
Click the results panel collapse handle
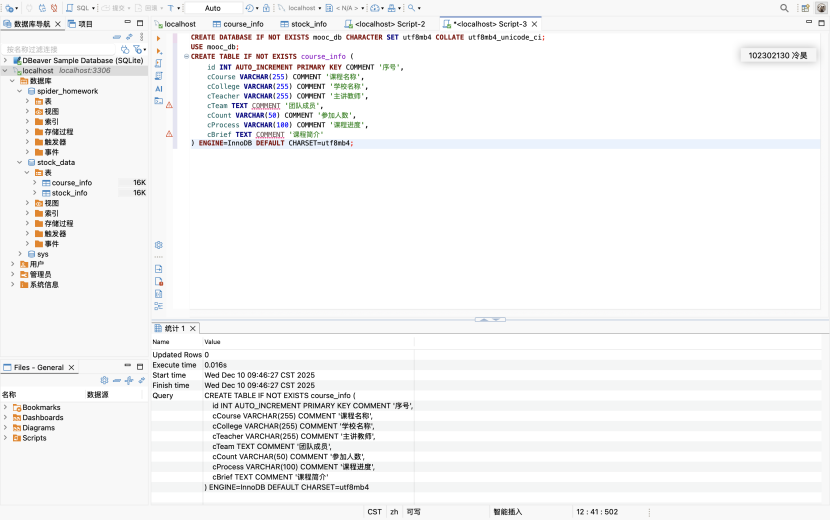coord(490,319)
